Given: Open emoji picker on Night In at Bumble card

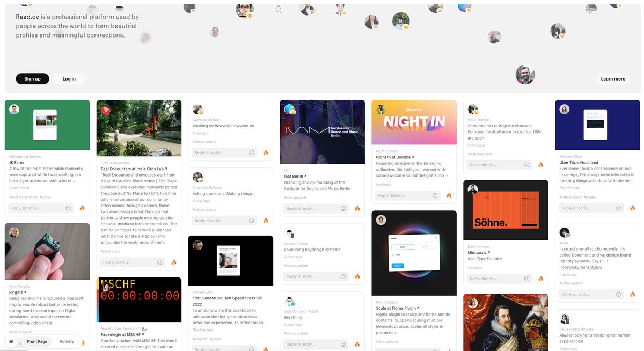Looking at the screenshot, I should click(x=435, y=195).
